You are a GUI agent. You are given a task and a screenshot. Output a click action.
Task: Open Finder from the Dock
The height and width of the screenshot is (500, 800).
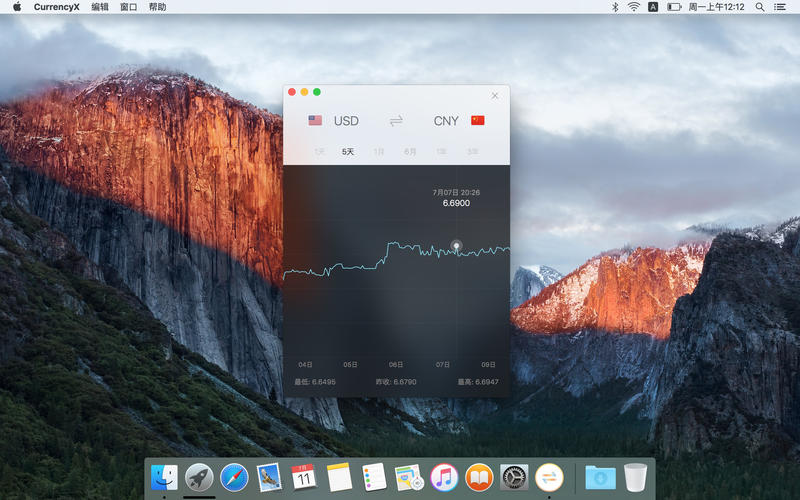pyautogui.click(x=164, y=478)
